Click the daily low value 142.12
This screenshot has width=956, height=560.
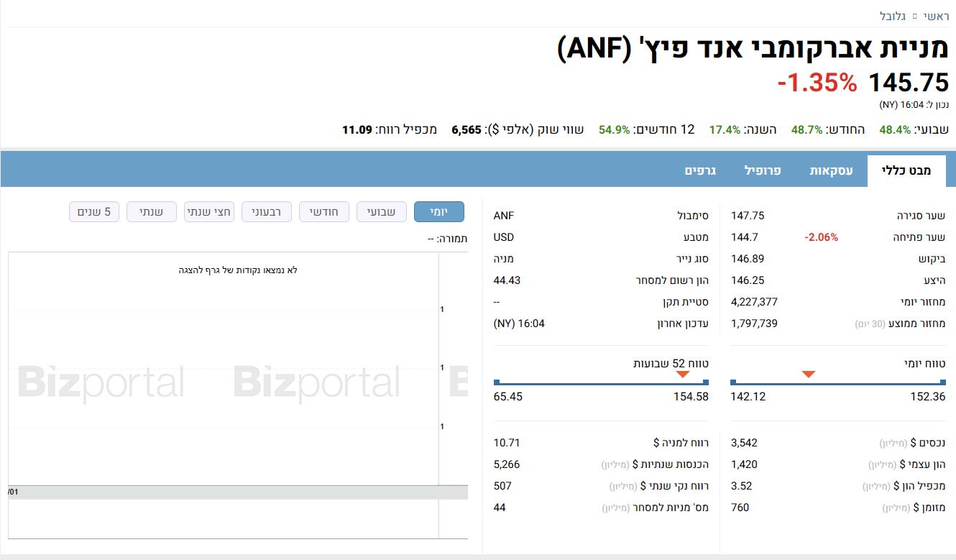tap(748, 397)
